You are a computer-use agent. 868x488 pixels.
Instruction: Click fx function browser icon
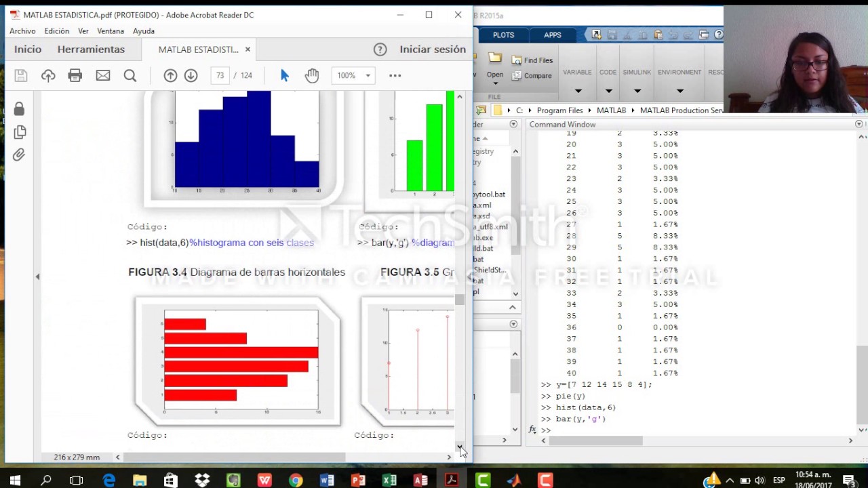(x=532, y=430)
